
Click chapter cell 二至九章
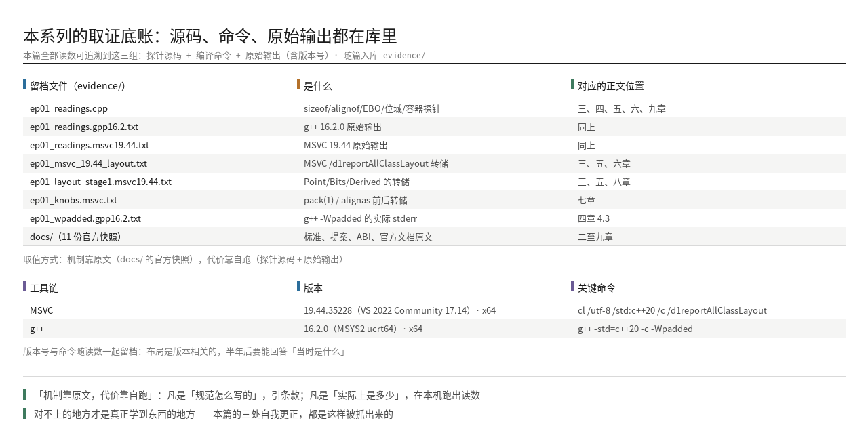(x=595, y=237)
